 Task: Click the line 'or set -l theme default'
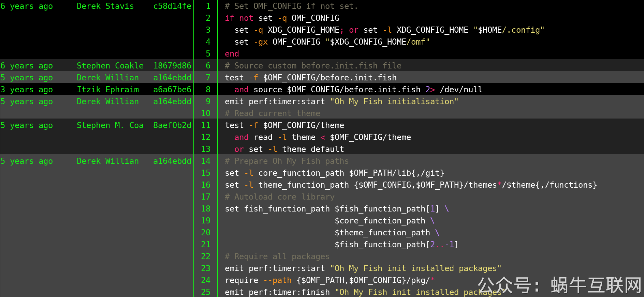(289, 149)
